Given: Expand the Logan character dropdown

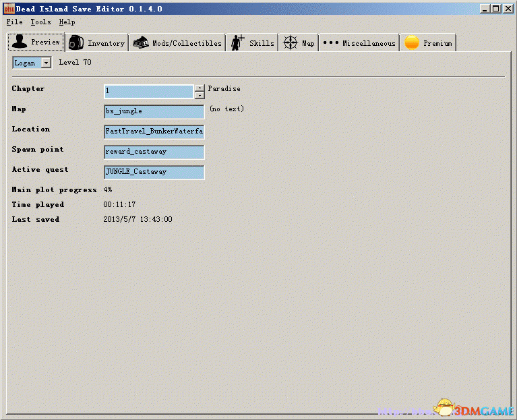Looking at the screenshot, I should coord(46,63).
